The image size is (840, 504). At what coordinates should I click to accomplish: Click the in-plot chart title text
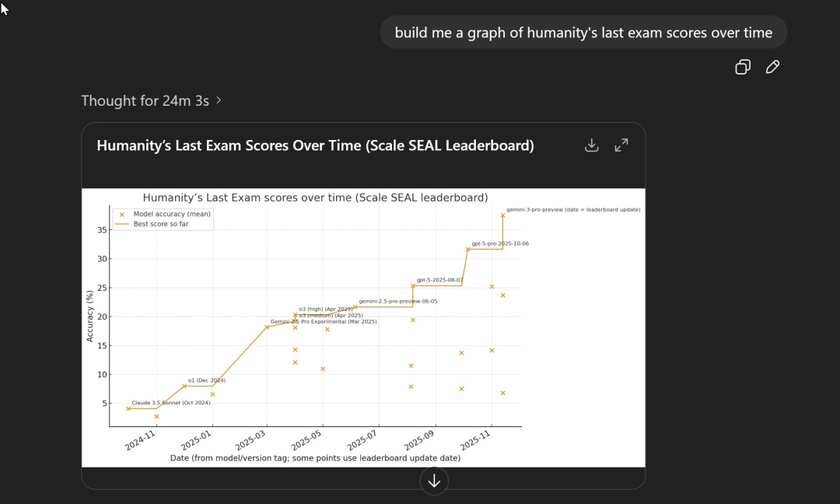[315, 198]
